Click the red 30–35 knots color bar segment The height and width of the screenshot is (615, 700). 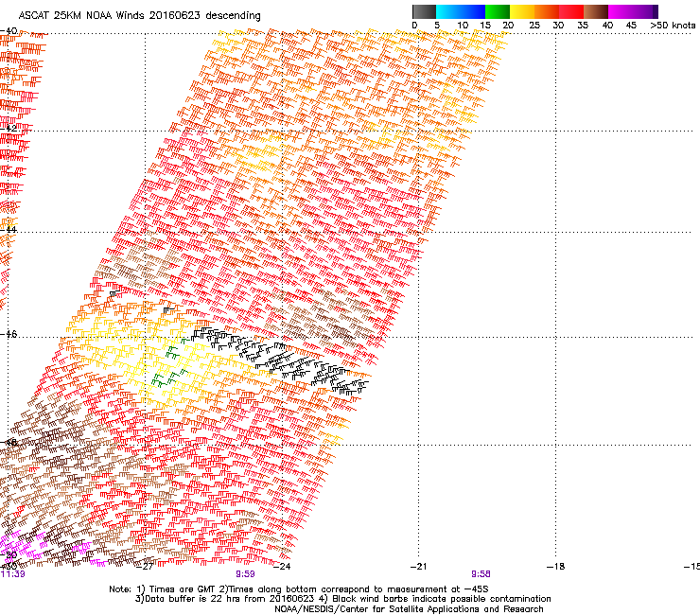click(x=571, y=11)
